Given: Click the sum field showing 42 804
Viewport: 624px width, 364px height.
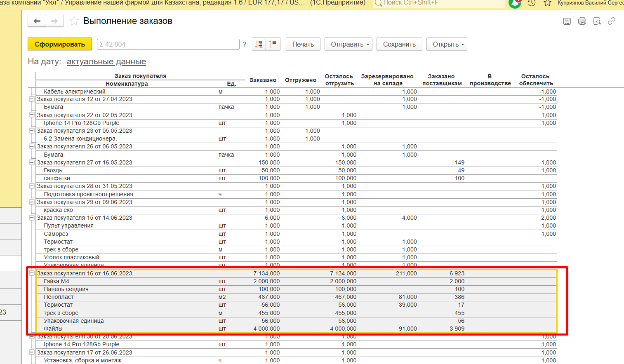Looking at the screenshot, I should 168,44.
